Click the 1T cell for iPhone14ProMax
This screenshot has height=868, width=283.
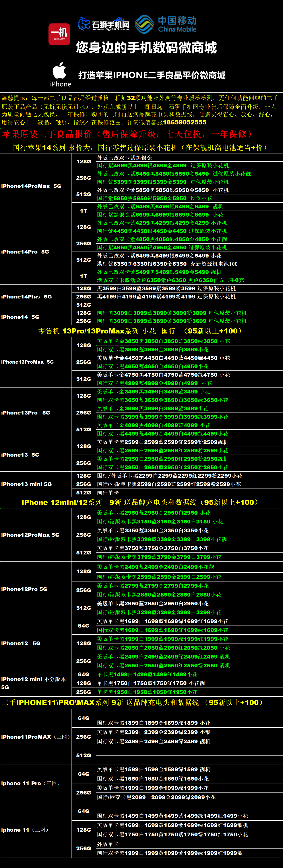click(x=83, y=211)
